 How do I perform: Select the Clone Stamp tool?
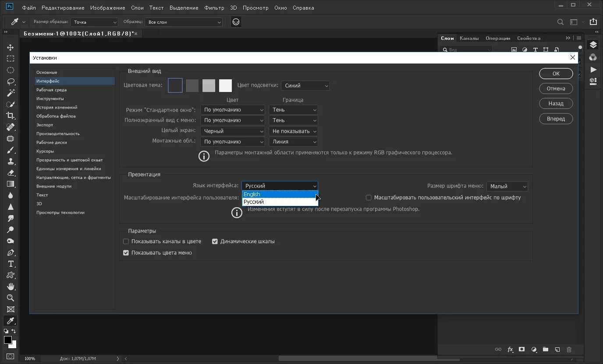coord(11,161)
